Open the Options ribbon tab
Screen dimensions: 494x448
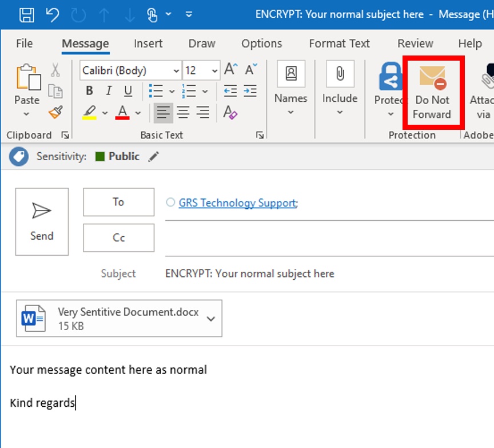(261, 43)
